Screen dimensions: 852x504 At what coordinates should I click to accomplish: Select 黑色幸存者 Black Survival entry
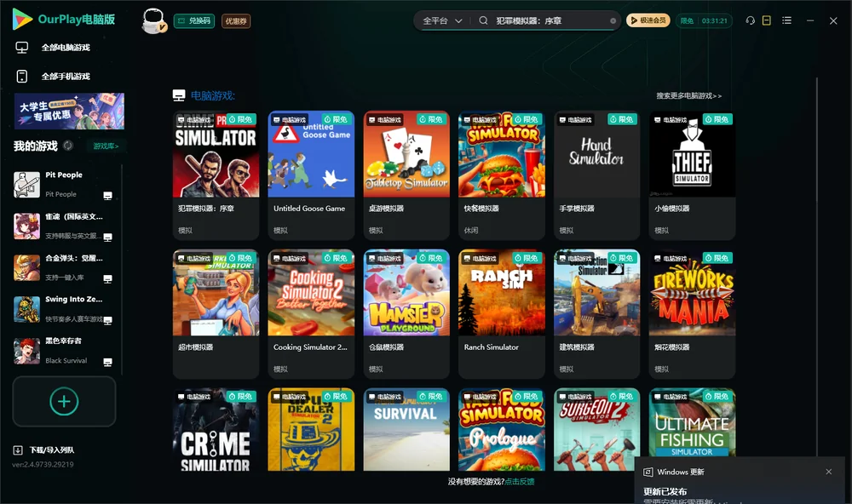[x=64, y=351]
